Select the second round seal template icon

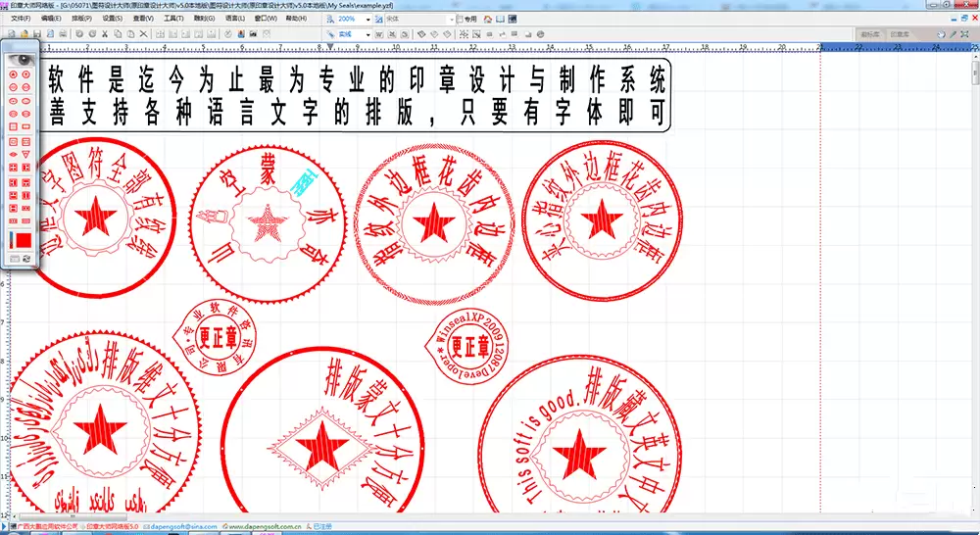tap(25, 74)
